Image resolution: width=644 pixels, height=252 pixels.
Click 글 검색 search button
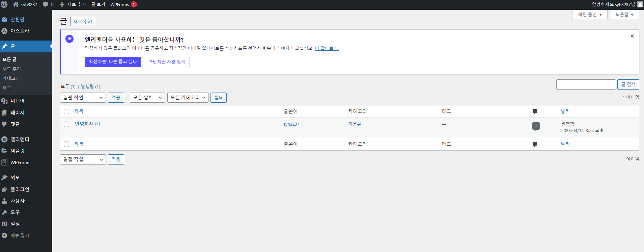[x=628, y=84]
